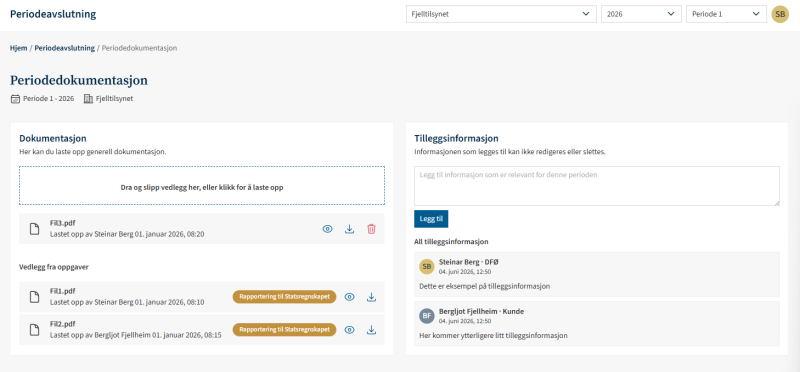Open the Fjelltilsynet organisation dropdown
800x372 pixels.
[501, 14]
